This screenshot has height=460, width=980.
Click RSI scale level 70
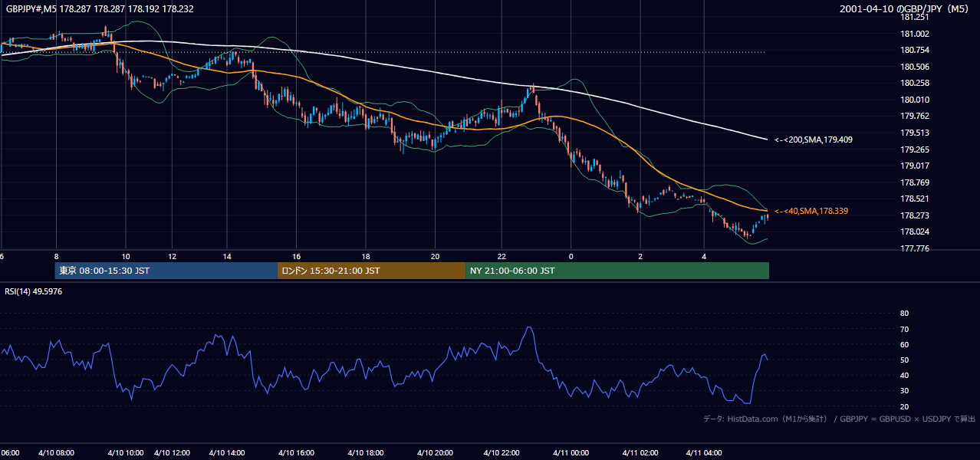click(904, 329)
